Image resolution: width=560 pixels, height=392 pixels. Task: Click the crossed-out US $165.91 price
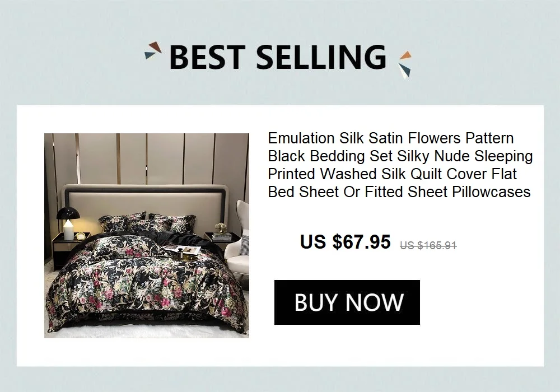428,245
